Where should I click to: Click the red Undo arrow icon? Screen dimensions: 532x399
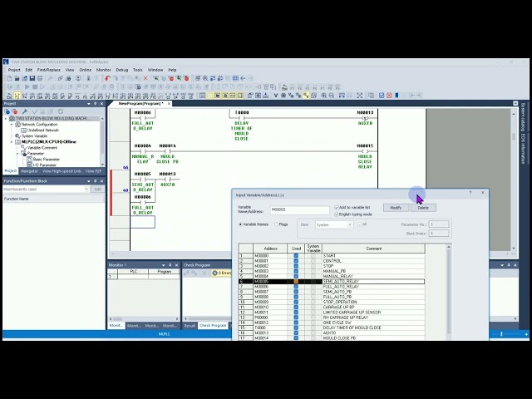pyautogui.click(x=107, y=78)
